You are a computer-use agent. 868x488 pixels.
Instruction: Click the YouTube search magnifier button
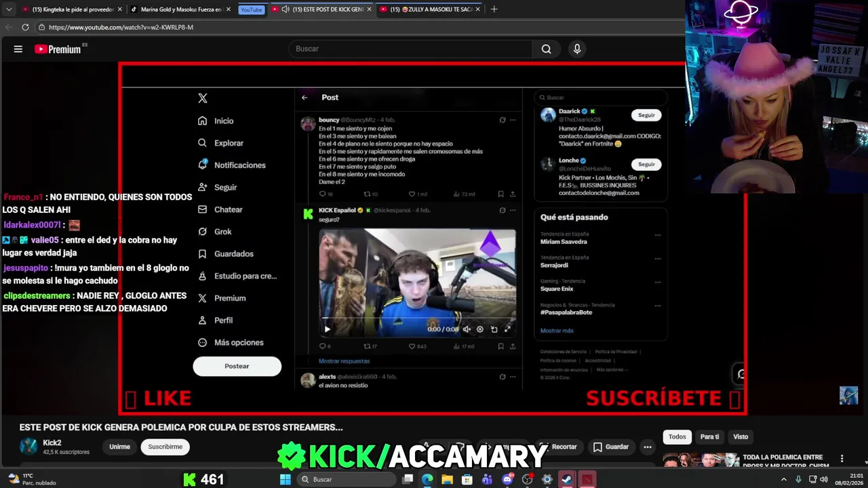click(546, 49)
